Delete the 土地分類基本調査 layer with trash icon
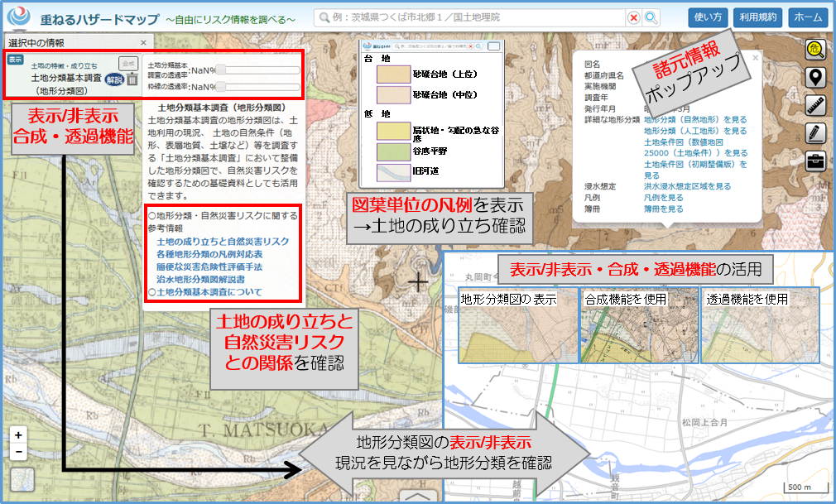The height and width of the screenshot is (504, 836). point(132,79)
